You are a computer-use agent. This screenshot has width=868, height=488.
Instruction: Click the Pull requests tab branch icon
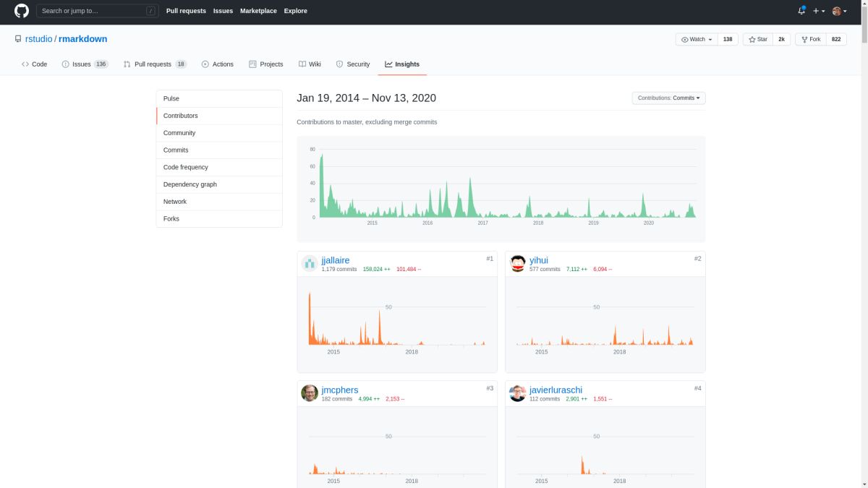click(x=127, y=64)
